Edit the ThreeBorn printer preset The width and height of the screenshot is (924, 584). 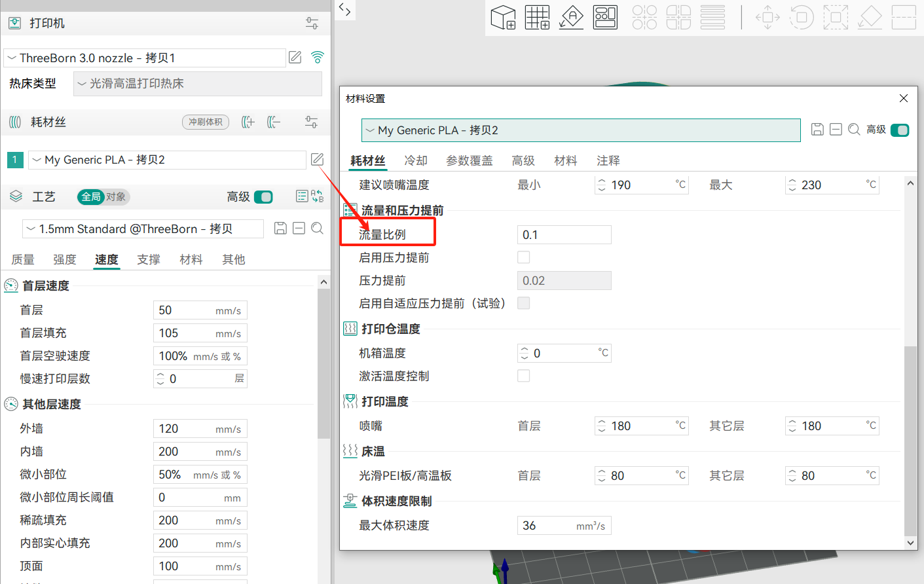[295, 58]
